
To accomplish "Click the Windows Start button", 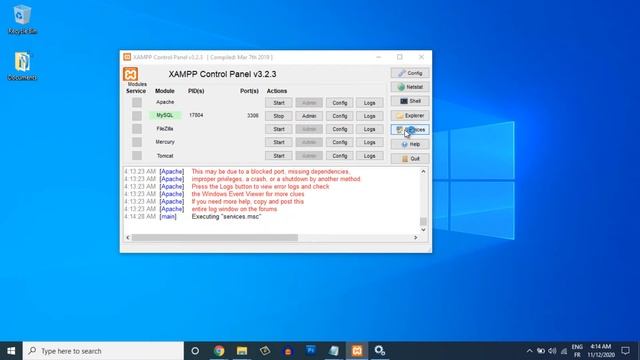I will tap(11, 351).
